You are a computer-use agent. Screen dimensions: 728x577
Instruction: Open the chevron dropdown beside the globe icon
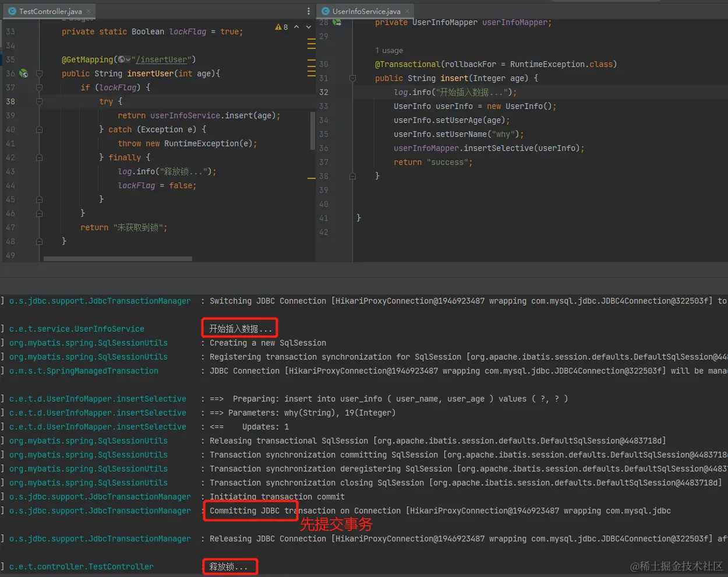coord(128,59)
